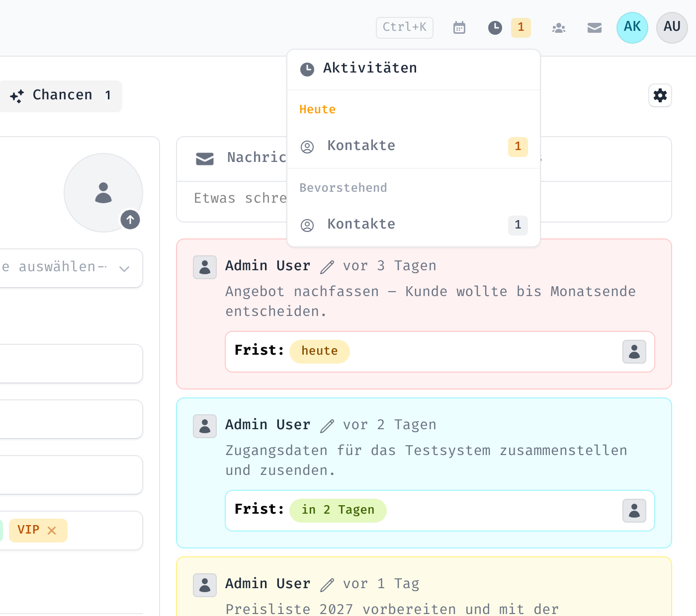The image size is (696, 616).
Task: Click the AK user avatar
Action: click(632, 28)
